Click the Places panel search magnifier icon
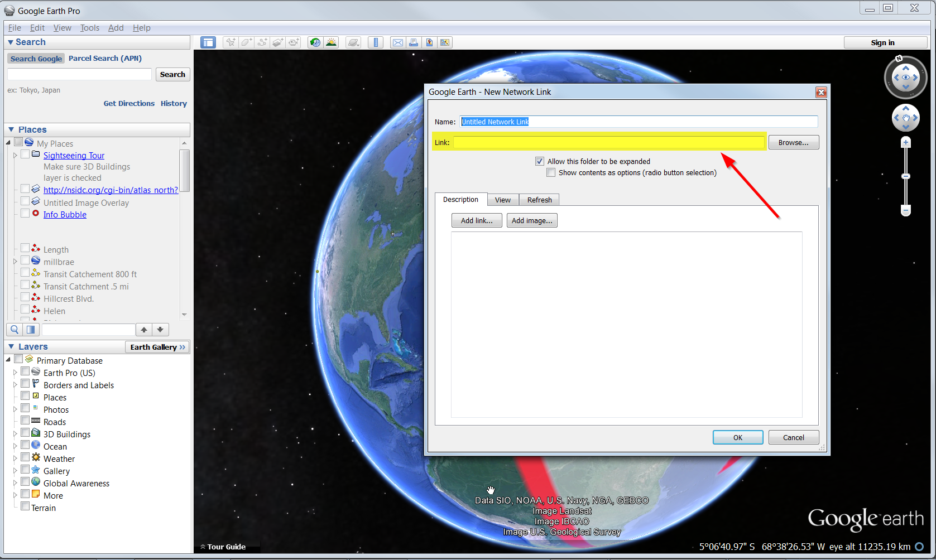936x560 pixels. coord(15,330)
